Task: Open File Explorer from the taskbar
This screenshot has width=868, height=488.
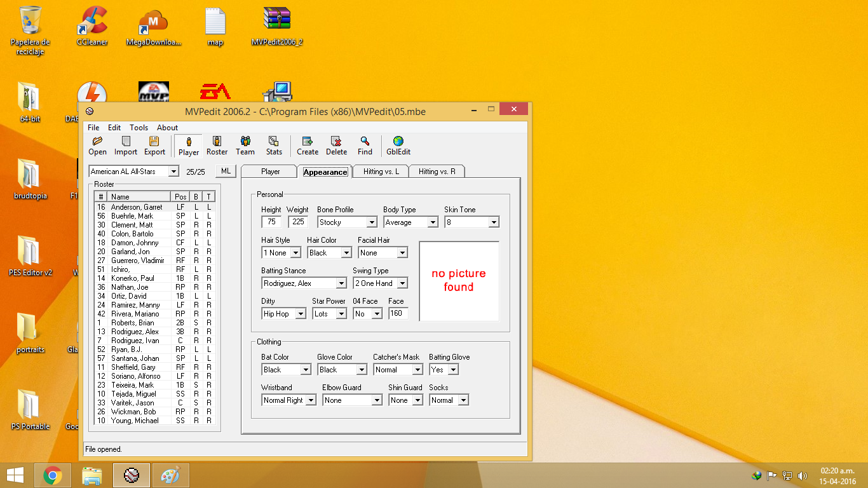Action: pyautogui.click(x=92, y=475)
